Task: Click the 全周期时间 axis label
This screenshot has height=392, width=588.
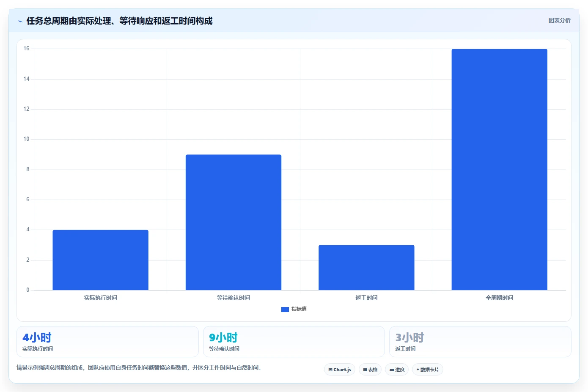Action: 500,298
